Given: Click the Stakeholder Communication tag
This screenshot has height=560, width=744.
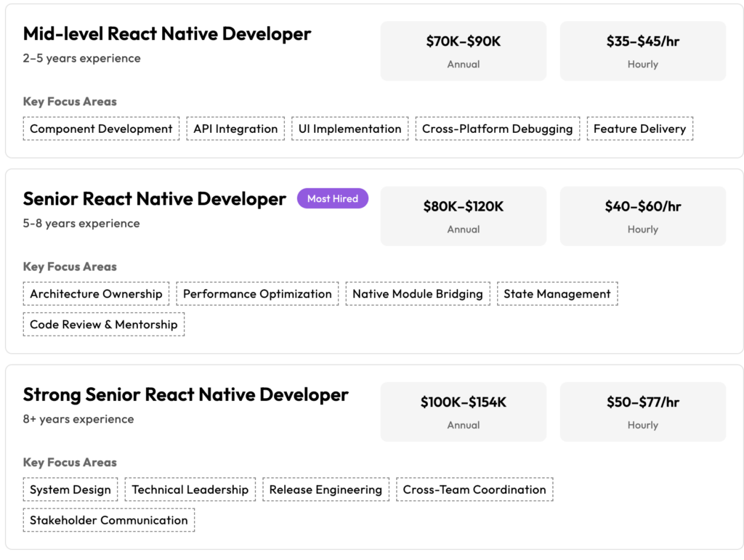Looking at the screenshot, I should pyautogui.click(x=109, y=520).
